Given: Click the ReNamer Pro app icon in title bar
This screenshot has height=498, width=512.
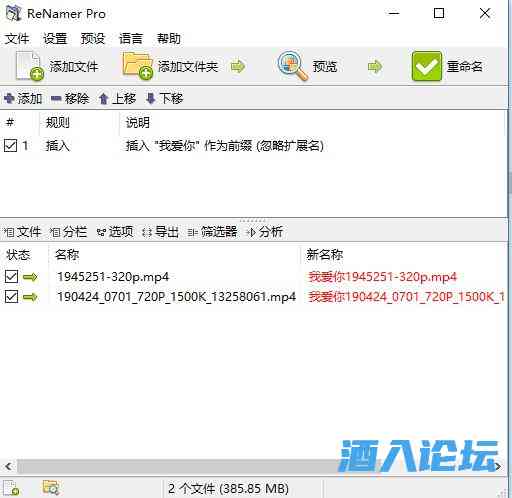Looking at the screenshot, I should coord(14,13).
